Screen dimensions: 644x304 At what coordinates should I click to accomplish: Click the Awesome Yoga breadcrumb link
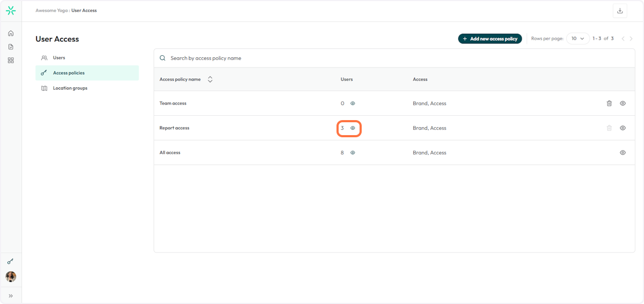coord(51,11)
